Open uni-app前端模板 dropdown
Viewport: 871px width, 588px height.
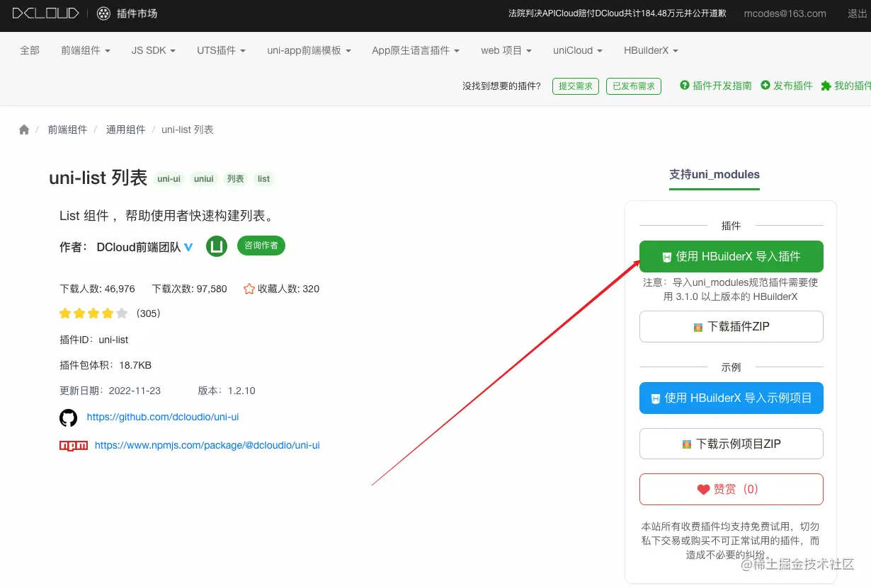click(309, 50)
